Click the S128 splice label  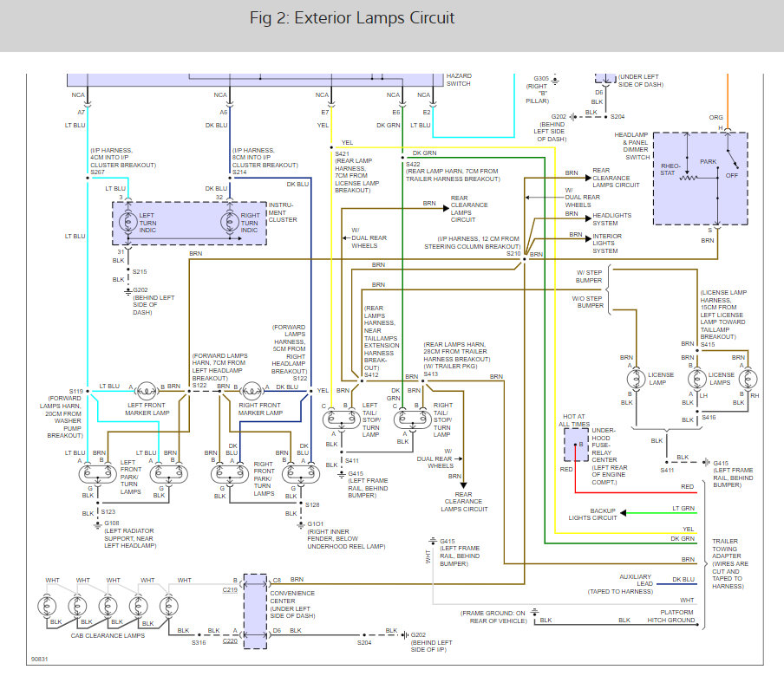[312, 505]
